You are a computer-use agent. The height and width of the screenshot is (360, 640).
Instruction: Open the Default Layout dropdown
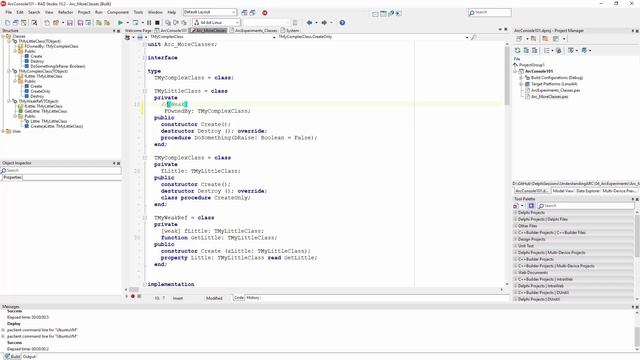[233, 12]
